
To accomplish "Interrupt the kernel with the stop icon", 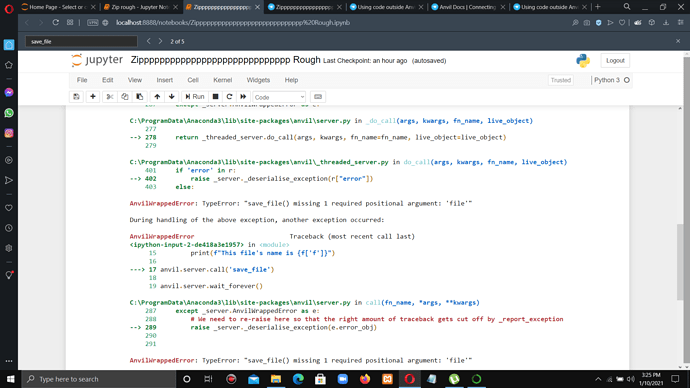I will (x=216, y=97).
